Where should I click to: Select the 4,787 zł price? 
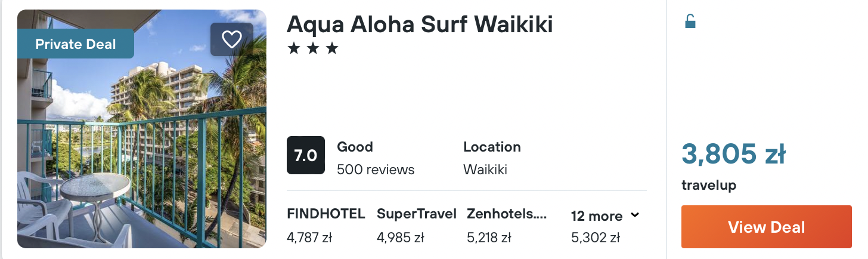coord(309,238)
